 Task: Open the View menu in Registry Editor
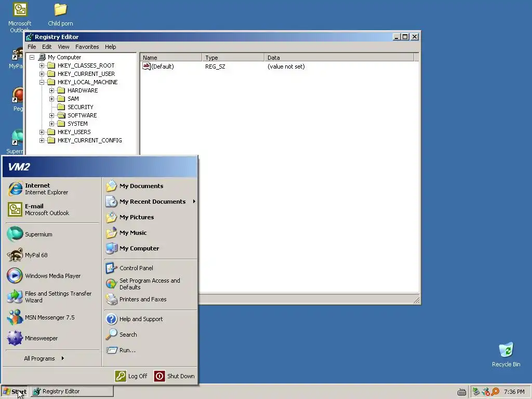(63, 47)
